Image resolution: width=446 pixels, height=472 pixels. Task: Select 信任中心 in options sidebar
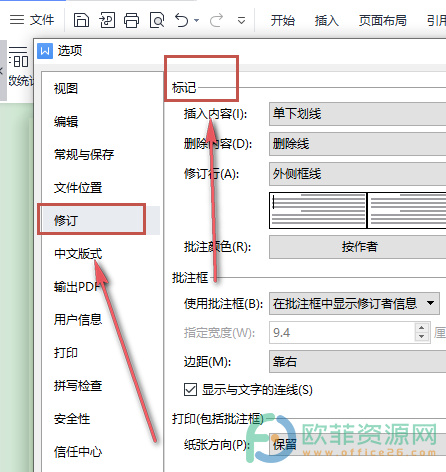[x=78, y=452]
